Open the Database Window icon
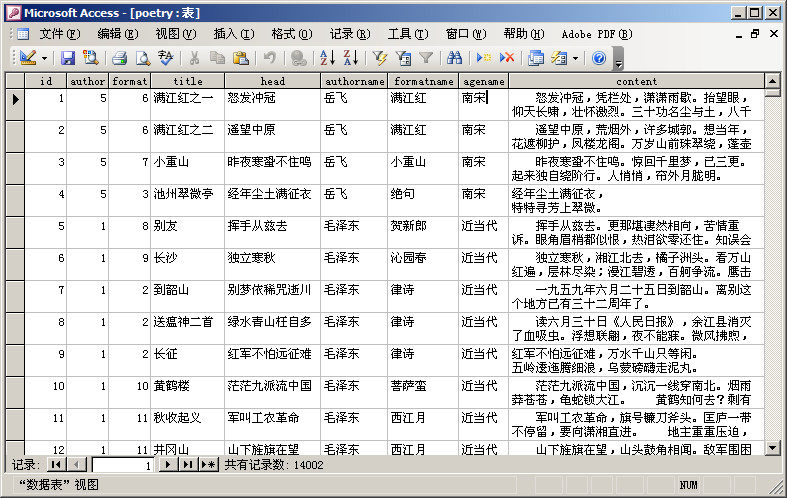 point(536,58)
